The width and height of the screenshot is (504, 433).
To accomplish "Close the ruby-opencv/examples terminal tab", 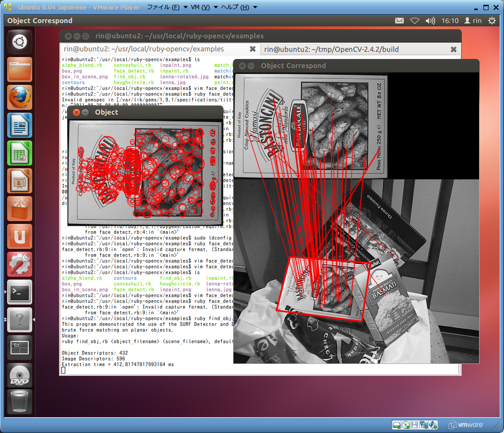I will [253, 49].
